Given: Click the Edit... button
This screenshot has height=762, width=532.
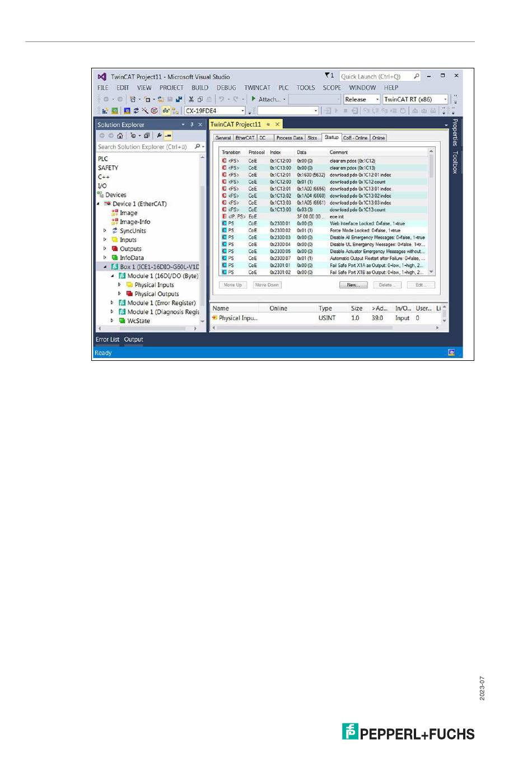Looking at the screenshot, I should pyautogui.click(x=421, y=285).
